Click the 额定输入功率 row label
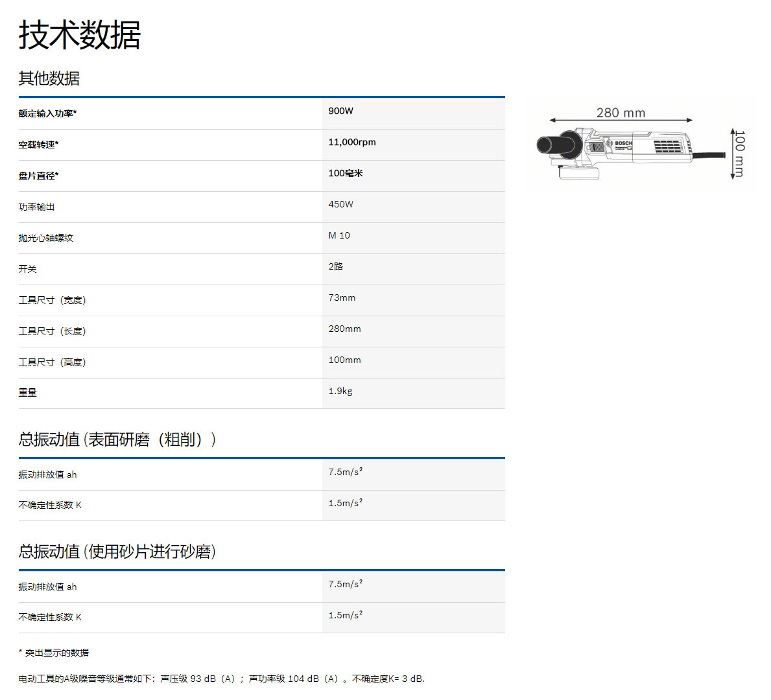This screenshot has height=700, width=771. pos(47,113)
